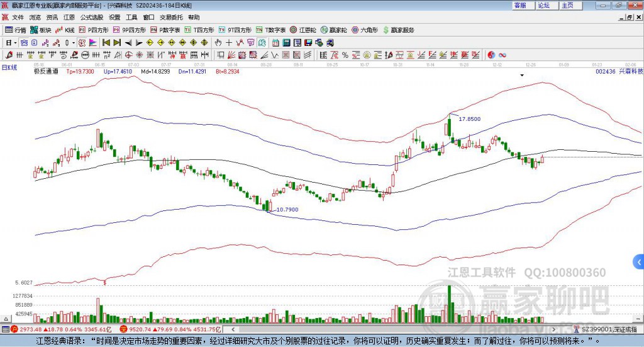Screen dimensions: 644x347
Task: Expand the candlestick style dropdown arrow
Action: (x=74, y=43)
